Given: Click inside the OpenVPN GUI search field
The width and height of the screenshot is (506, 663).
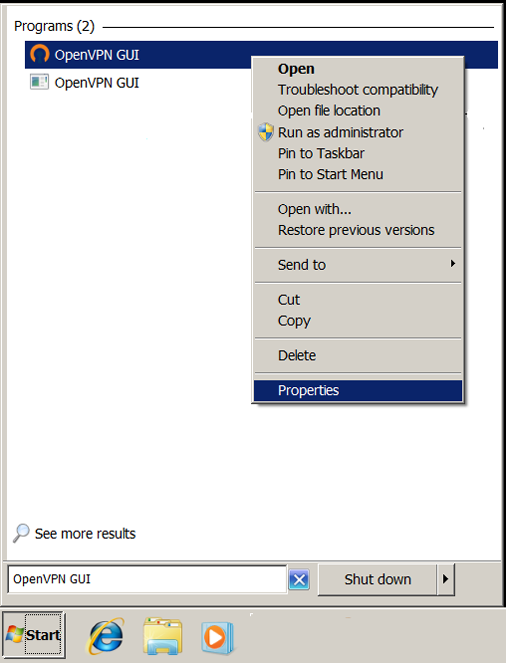Looking at the screenshot, I should click(x=147, y=579).
